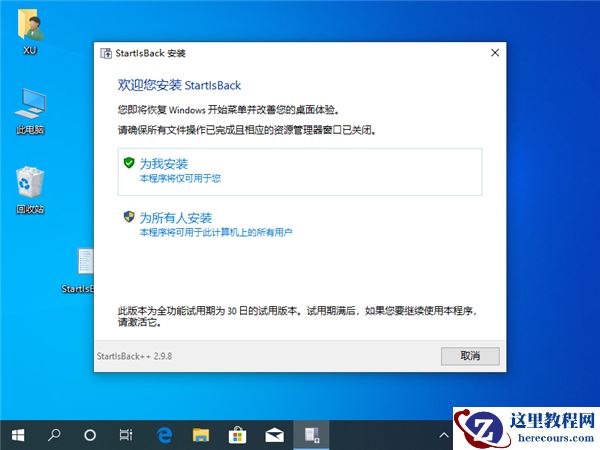The image size is (600, 450).
Task: Click the StartIsBack++ 2.9.8 version text
Action: [134, 356]
